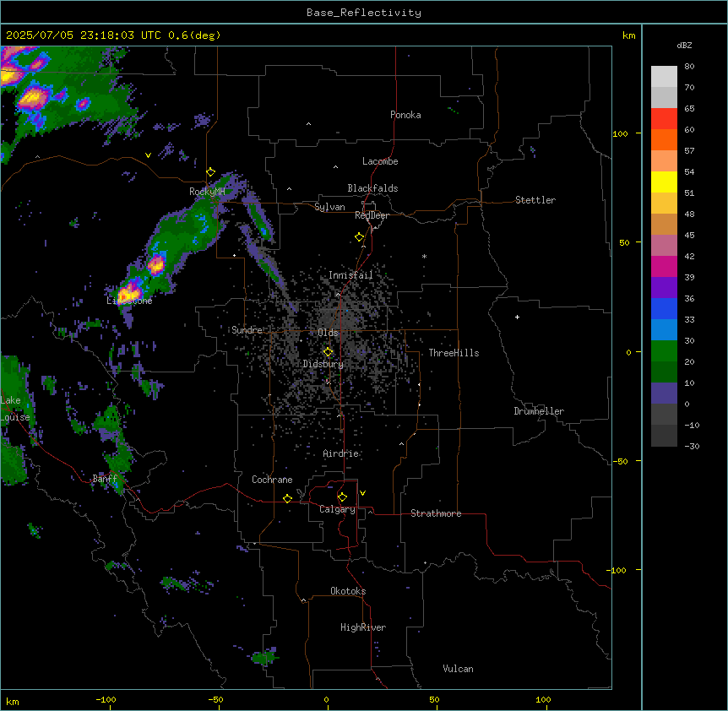Select the Cochrane city label
The image size is (728, 711).
[x=272, y=480]
